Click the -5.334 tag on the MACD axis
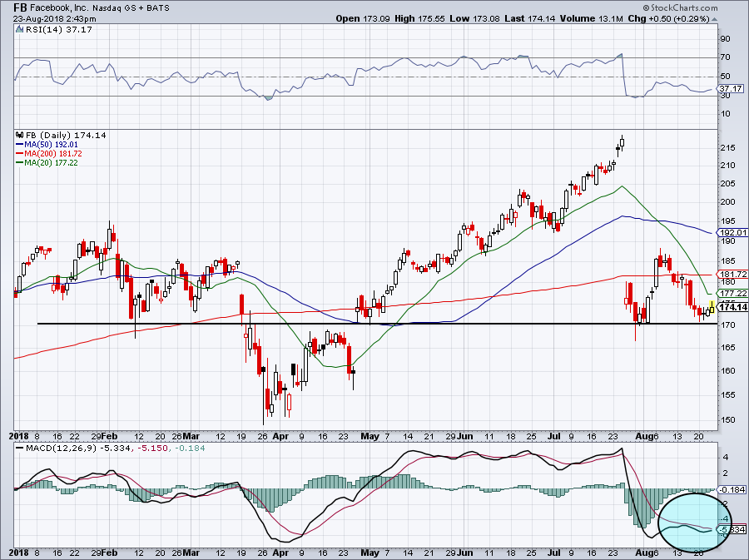 tap(732, 530)
